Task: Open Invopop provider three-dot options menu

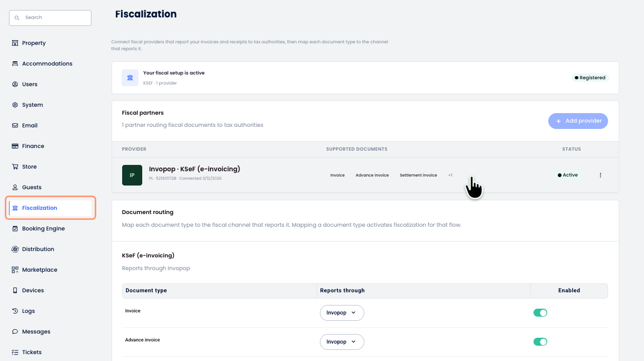Action: [600, 175]
